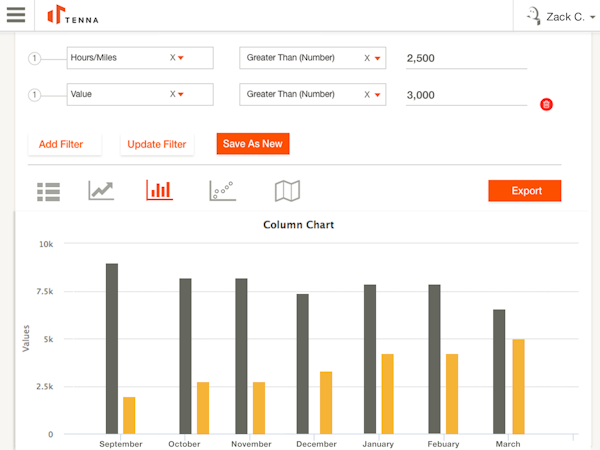Toggle the first filter row circle marker
Viewport: 600px width, 450px height.
34,58
